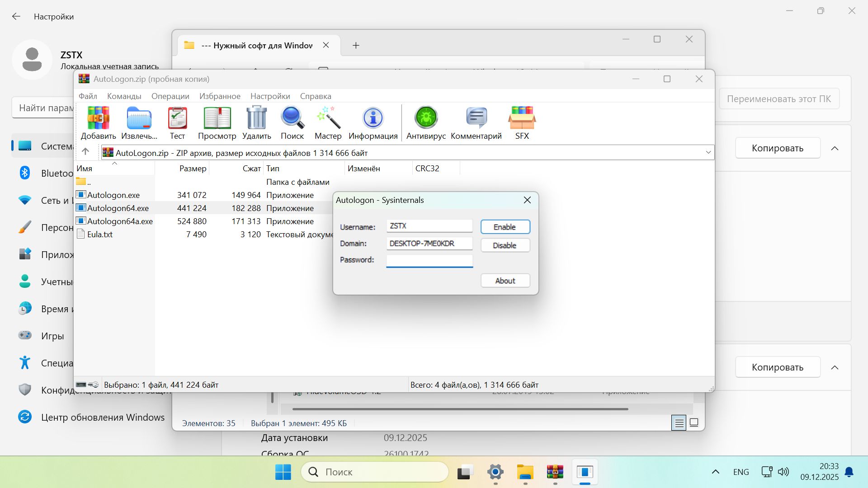
Task: Collapse the lower Копировать section chevron
Action: click(x=835, y=367)
